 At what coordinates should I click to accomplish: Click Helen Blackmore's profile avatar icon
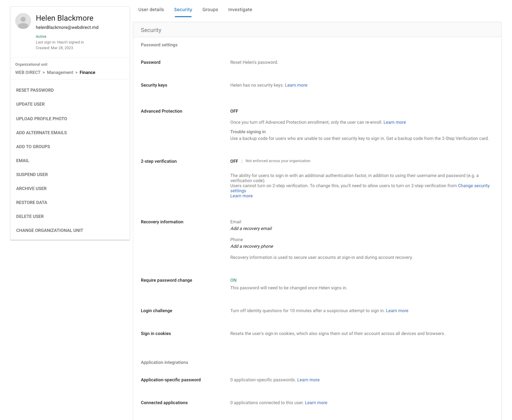[x=23, y=21]
